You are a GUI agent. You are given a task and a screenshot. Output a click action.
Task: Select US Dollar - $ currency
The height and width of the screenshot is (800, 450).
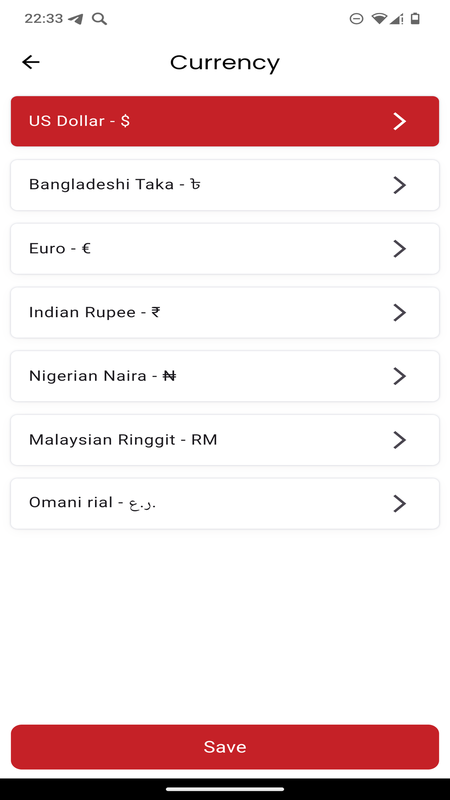coord(225,121)
